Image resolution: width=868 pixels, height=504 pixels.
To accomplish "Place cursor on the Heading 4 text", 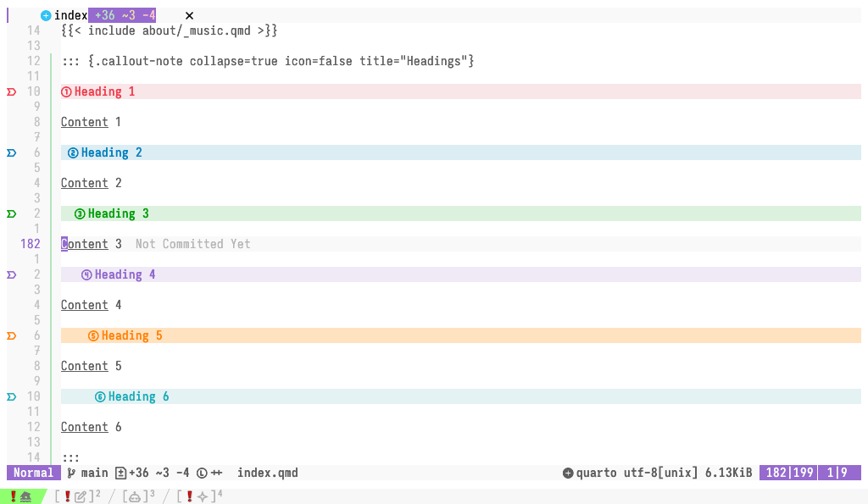I will 125,275.
